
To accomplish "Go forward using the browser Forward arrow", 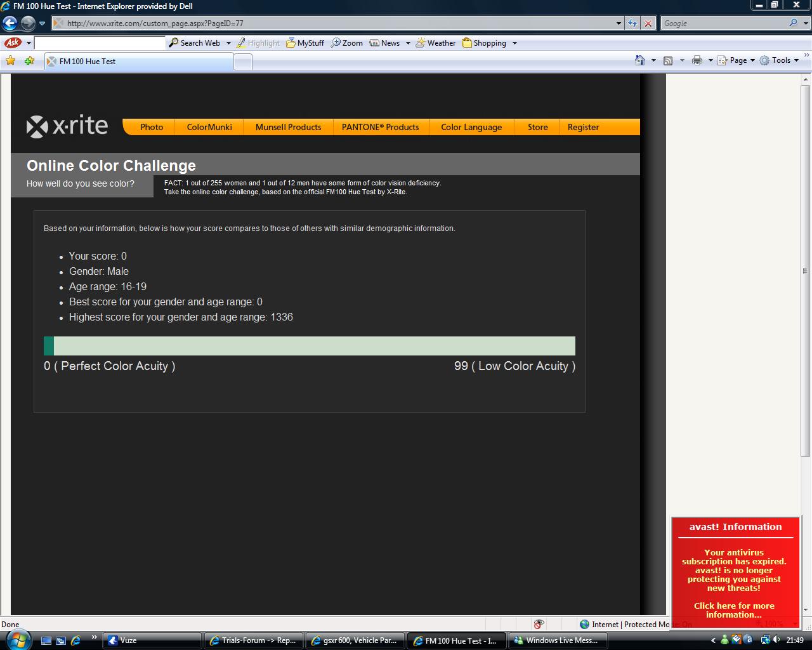I will pyautogui.click(x=28, y=23).
